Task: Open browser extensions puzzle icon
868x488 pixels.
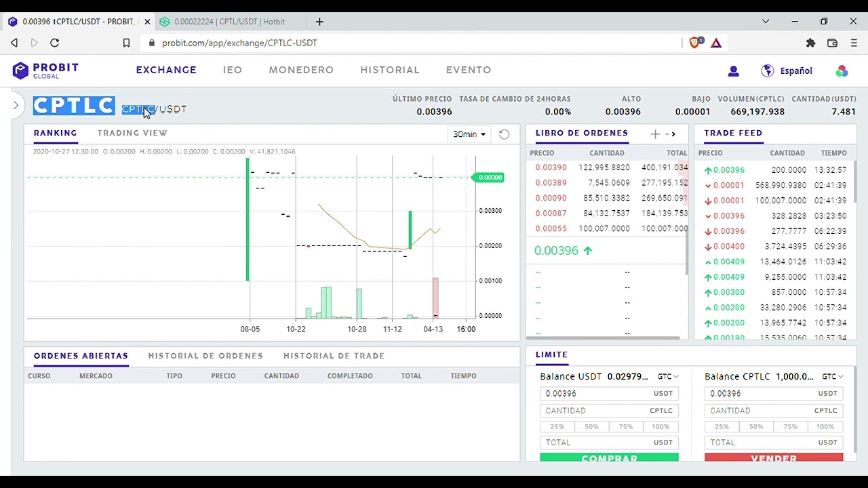Action: tap(810, 43)
